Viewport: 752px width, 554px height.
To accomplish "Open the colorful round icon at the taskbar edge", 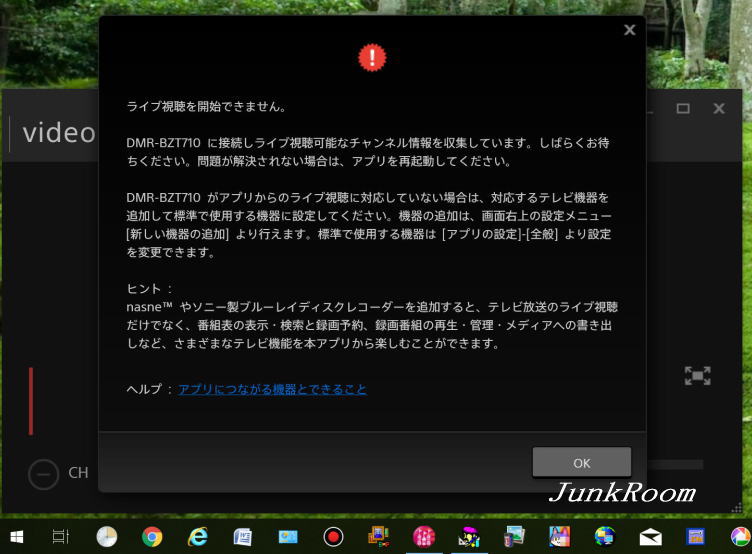I will point(740,537).
